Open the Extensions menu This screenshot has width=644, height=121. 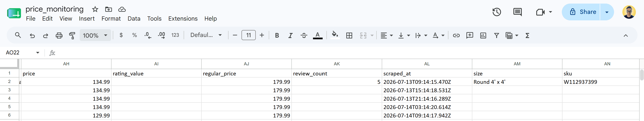click(x=183, y=18)
